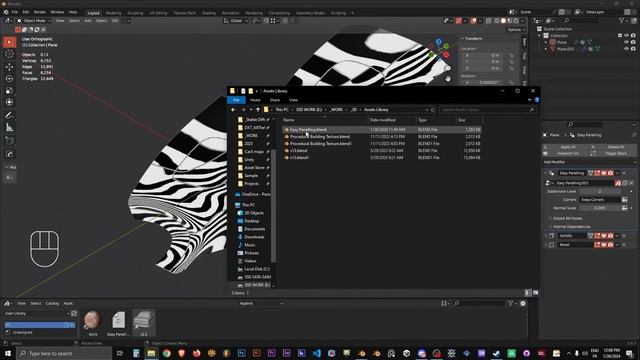Image resolution: width=640 pixels, height=360 pixels.
Task: Switch to wireframe viewport shading
Action: click(497, 21)
